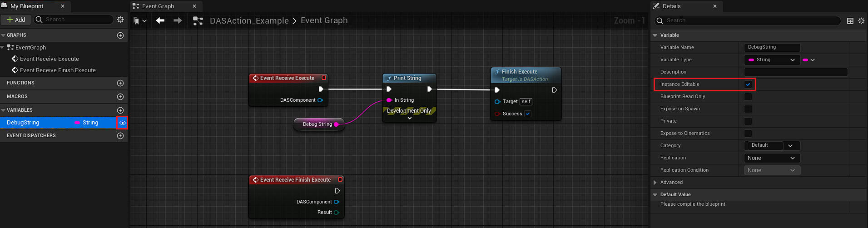
Task: Open the Replication dropdown
Action: pos(772,158)
